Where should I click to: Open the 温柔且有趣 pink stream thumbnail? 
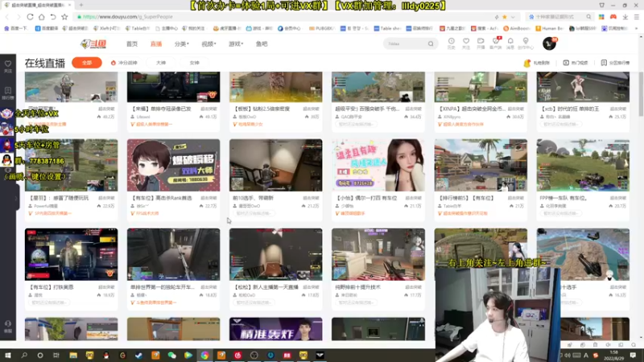[x=378, y=165]
